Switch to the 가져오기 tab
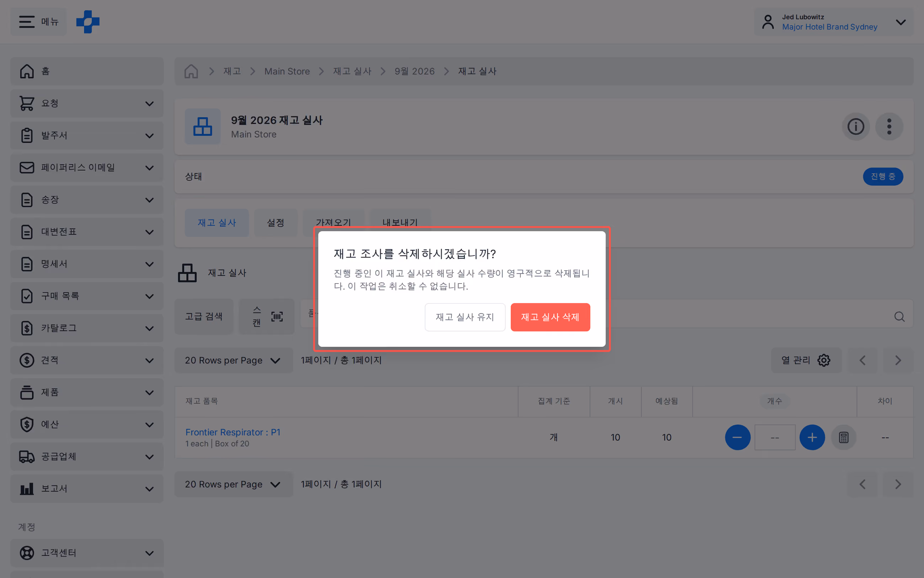 [x=333, y=219]
